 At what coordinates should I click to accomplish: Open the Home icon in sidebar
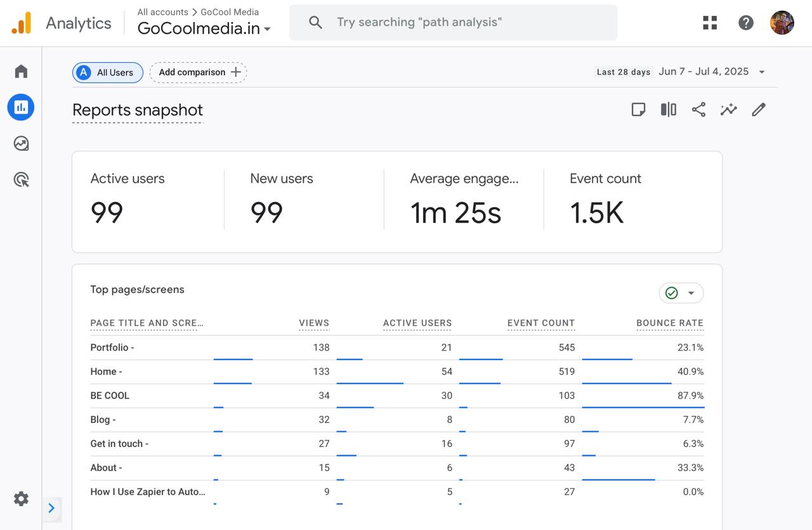[21, 71]
